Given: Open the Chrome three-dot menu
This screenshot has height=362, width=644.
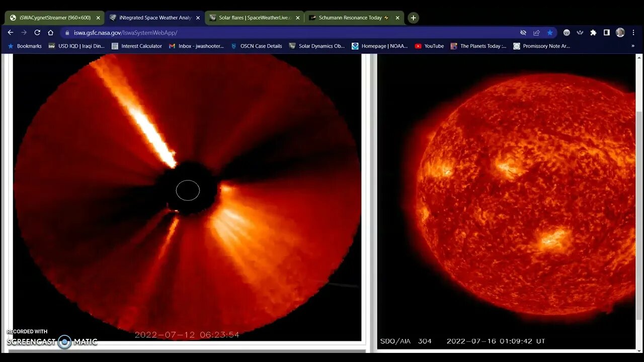Looking at the screenshot, I should (633, 32).
